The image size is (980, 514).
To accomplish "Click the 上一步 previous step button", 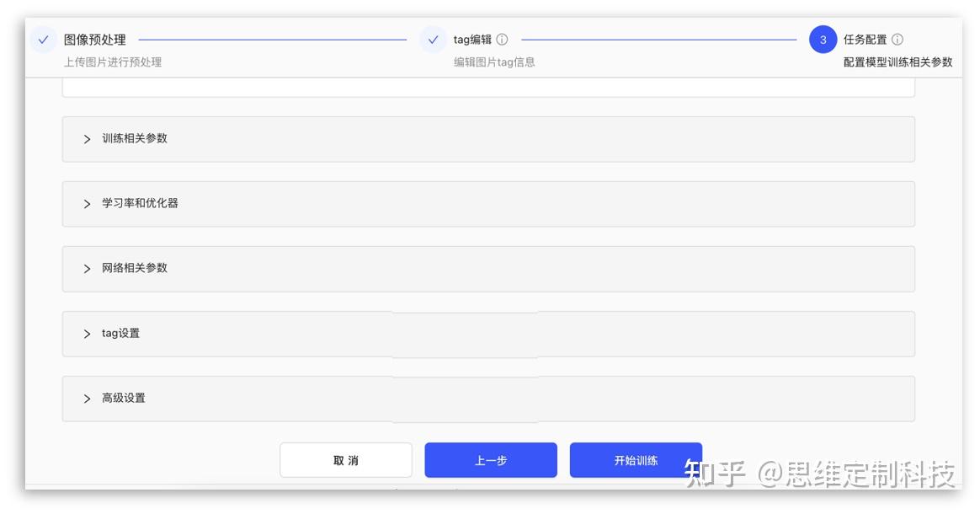I will click(x=491, y=460).
